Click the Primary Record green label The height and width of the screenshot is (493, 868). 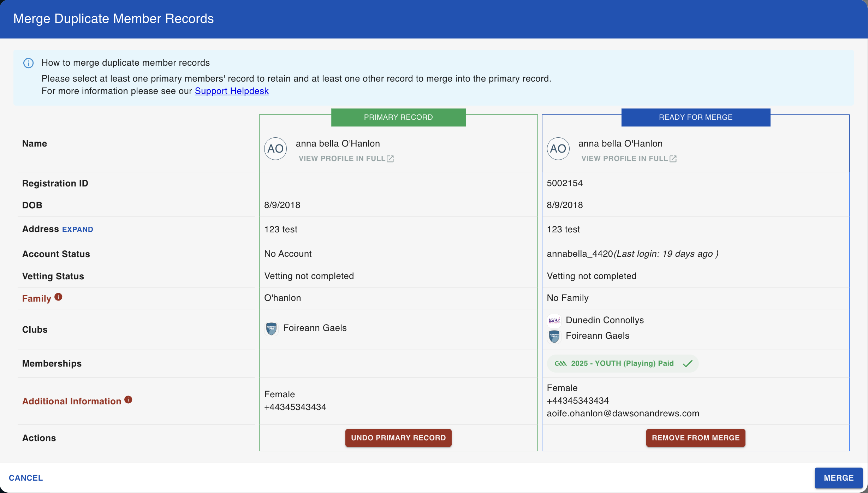click(398, 117)
